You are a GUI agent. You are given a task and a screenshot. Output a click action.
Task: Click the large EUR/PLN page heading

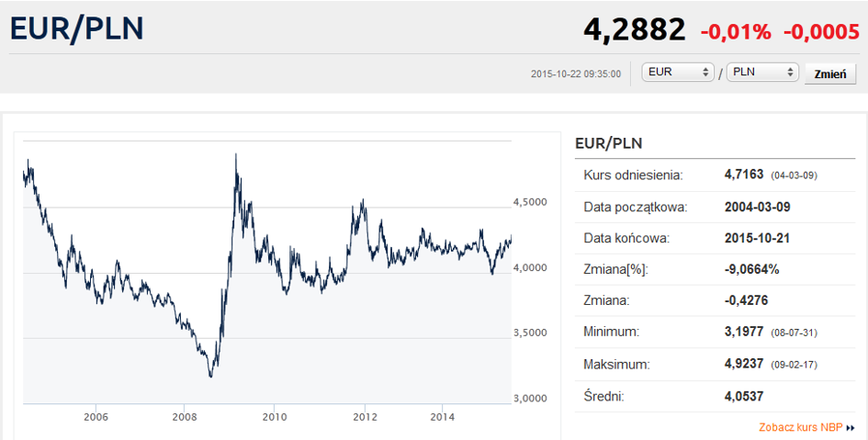tap(77, 28)
